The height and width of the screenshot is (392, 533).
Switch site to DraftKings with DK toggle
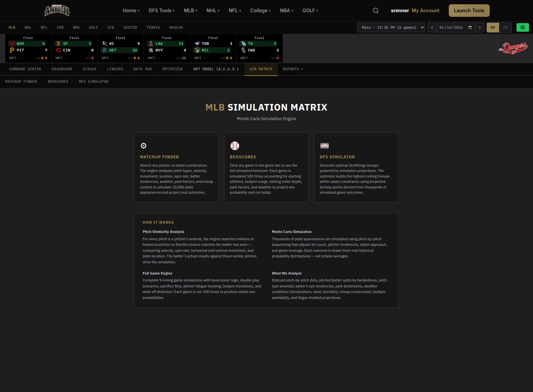(x=493, y=27)
